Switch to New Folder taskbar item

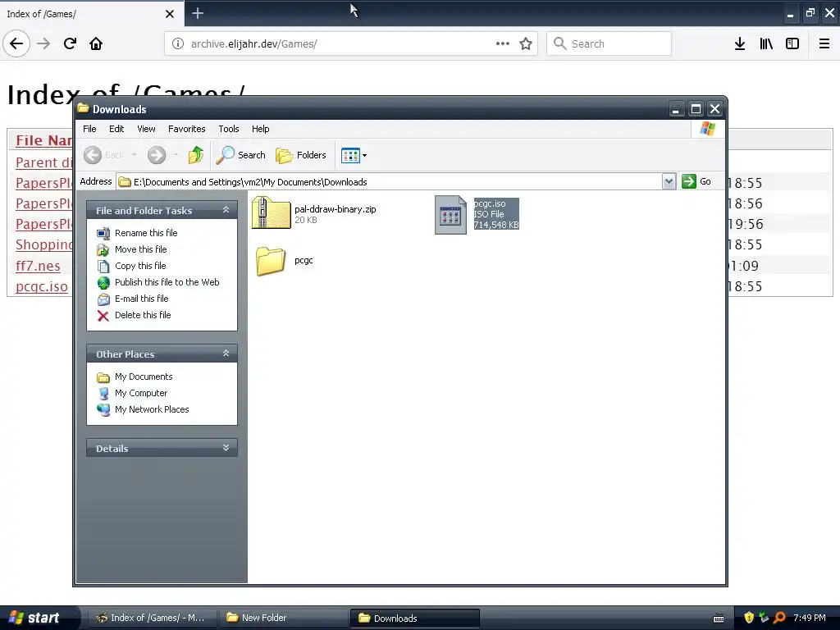[x=283, y=618]
